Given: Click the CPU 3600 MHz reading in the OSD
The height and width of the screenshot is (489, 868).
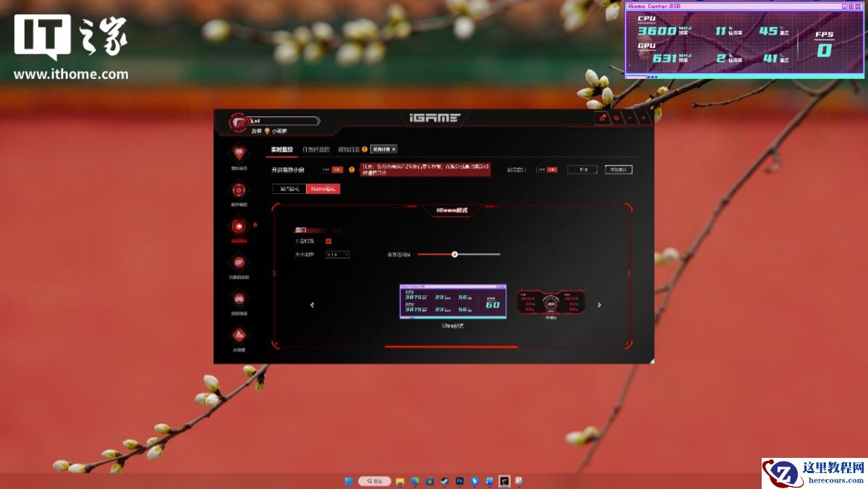Looking at the screenshot, I should [656, 31].
